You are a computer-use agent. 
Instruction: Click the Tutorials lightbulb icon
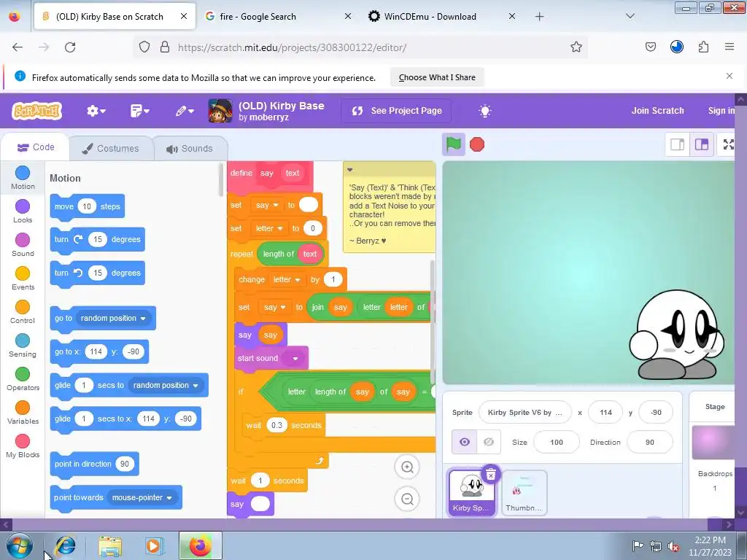[485, 111]
